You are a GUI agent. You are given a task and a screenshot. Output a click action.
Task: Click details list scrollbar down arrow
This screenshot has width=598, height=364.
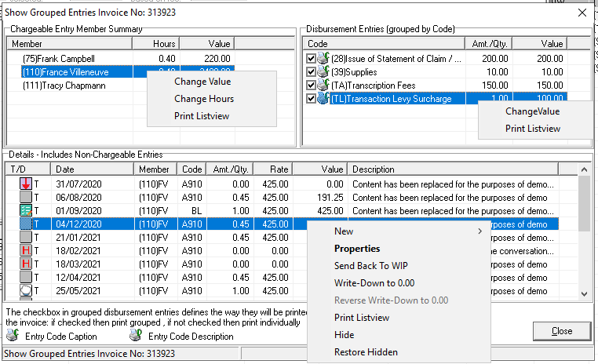click(x=584, y=294)
